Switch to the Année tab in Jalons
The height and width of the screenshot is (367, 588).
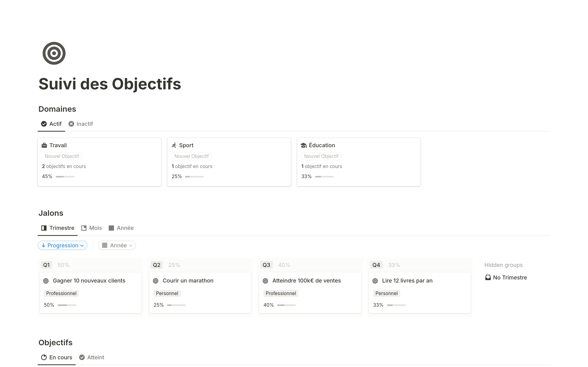125,228
